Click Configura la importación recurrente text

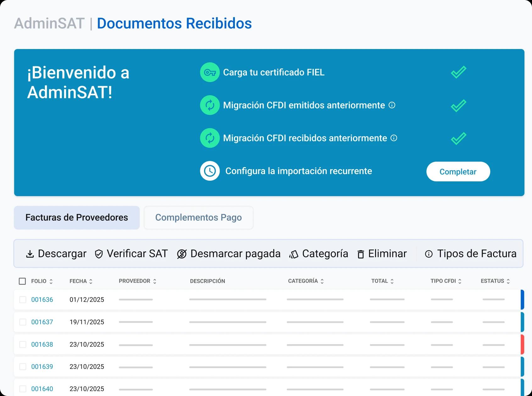tap(299, 171)
